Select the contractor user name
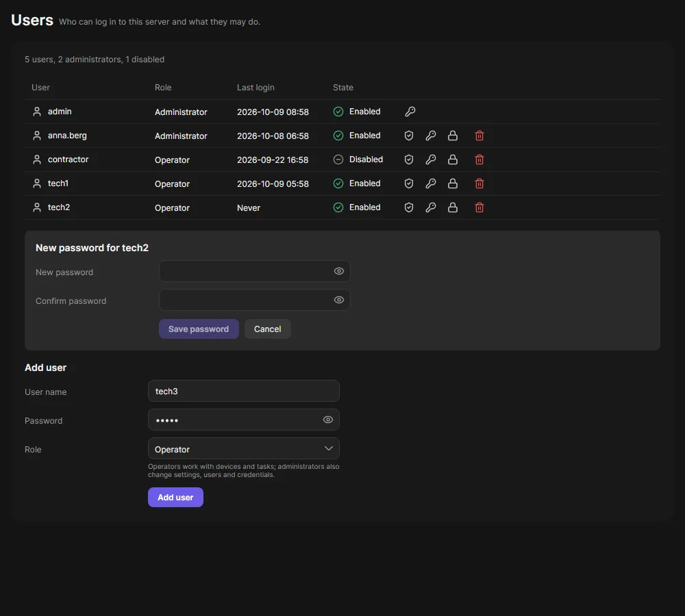The width and height of the screenshot is (685, 616). (68, 159)
